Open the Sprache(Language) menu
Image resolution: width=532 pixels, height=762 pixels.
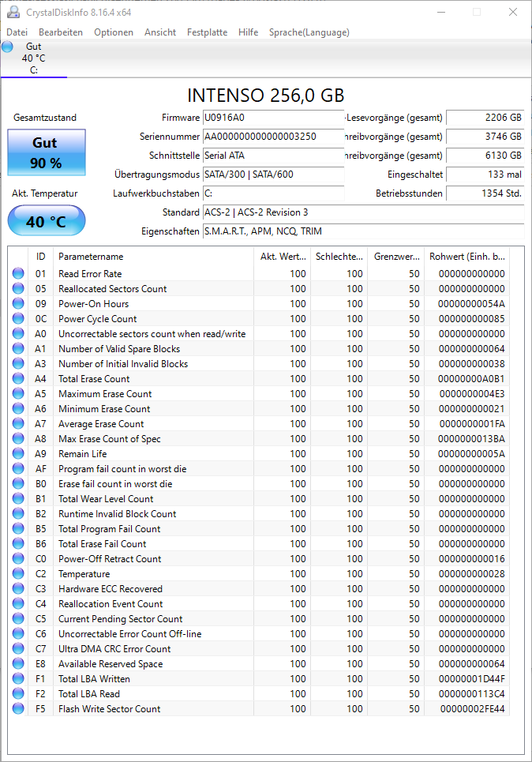point(309,32)
